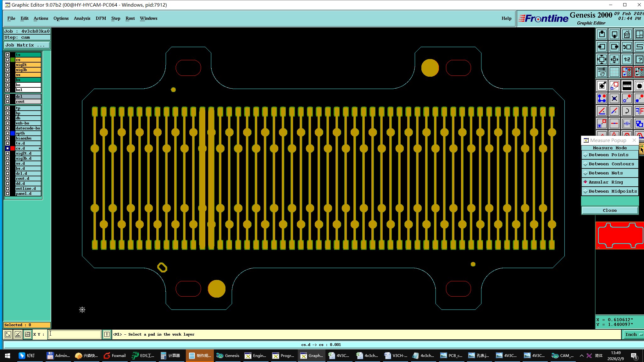Click the X Y coordinate input field

(x=75, y=334)
